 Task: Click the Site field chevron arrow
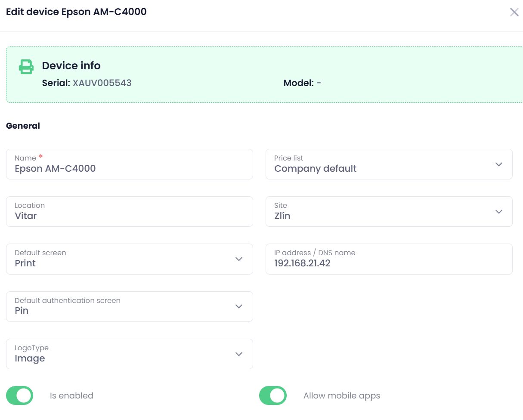498,212
